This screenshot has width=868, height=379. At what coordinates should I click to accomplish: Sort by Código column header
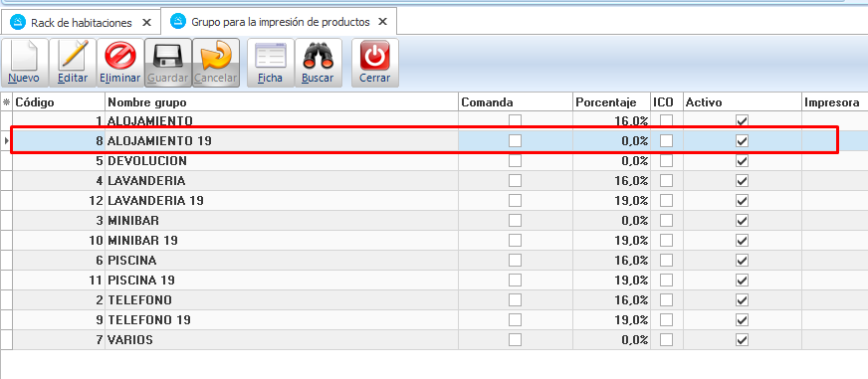click(59, 102)
